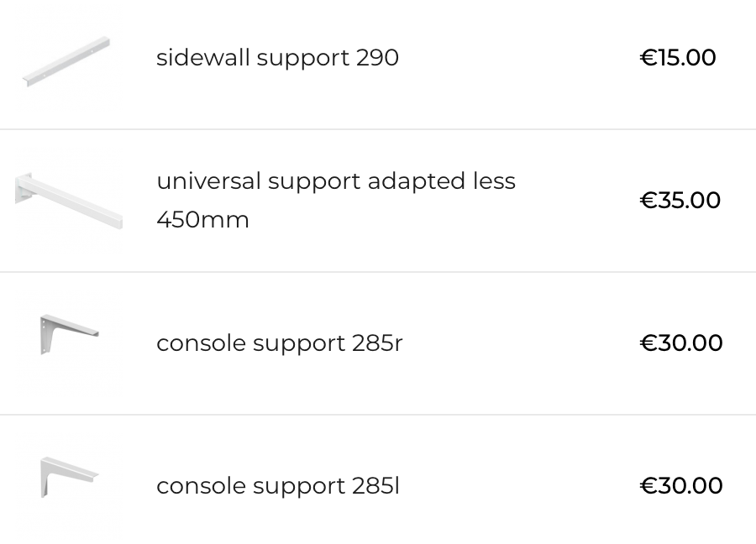Click the word 'universal' in the second item
756x544 pixels.
pyautogui.click(x=208, y=181)
